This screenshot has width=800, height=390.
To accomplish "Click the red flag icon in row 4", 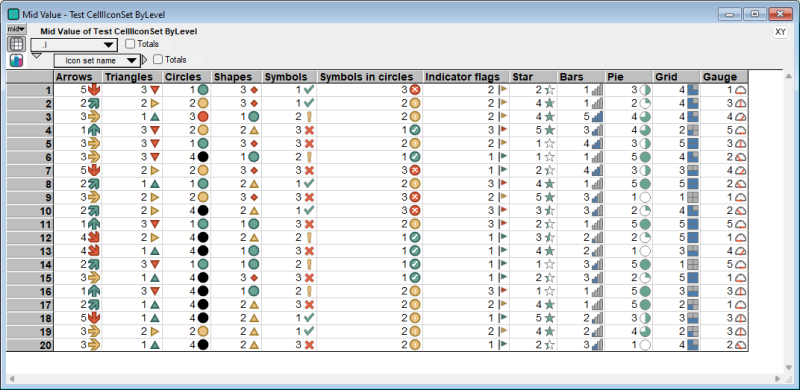I will click(x=503, y=130).
